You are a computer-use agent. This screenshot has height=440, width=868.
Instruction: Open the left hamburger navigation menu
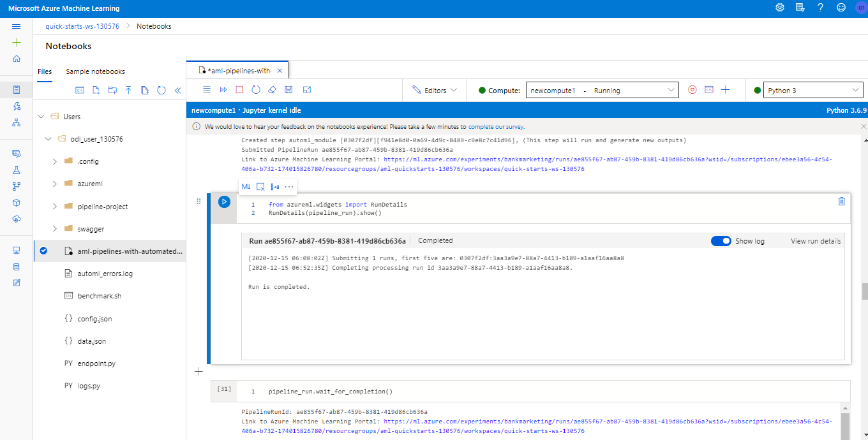17,26
